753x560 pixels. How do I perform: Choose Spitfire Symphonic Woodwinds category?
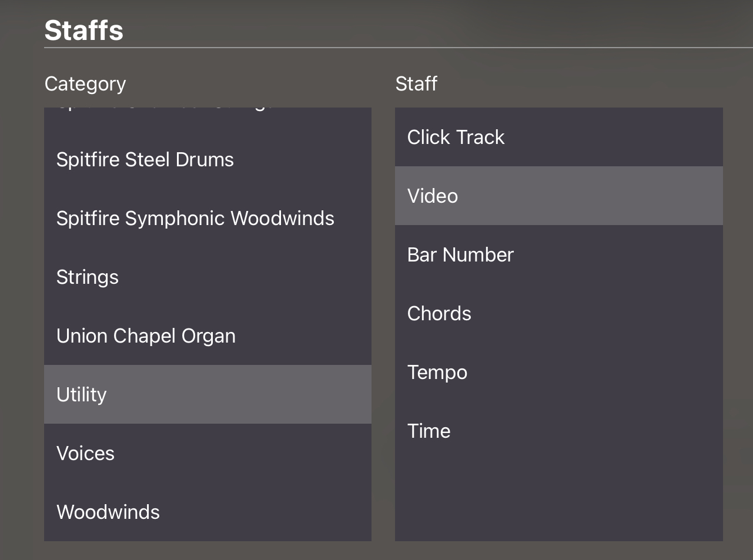click(208, 218)
